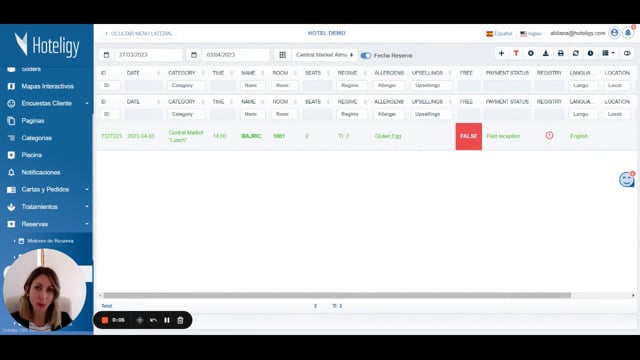Image resolution: width=640 pixels, height=360 pixels.
Task: Restart recording with the undo arrow
Action: coord(153,320)
